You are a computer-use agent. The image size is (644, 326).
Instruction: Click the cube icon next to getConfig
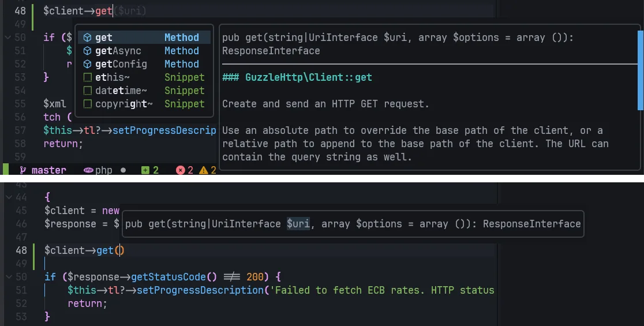click(87, 64)
